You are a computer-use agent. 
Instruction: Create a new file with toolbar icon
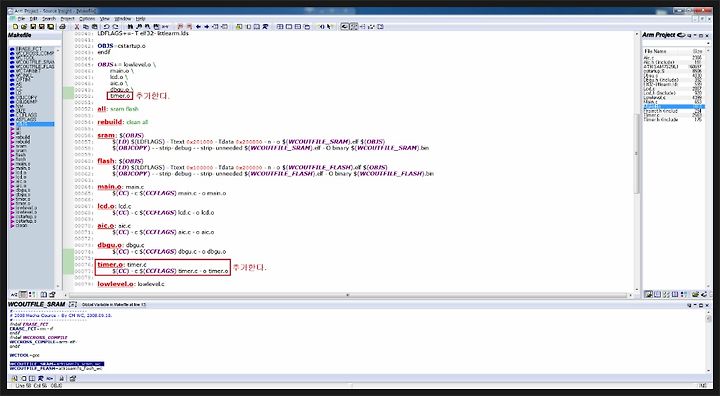15,27
